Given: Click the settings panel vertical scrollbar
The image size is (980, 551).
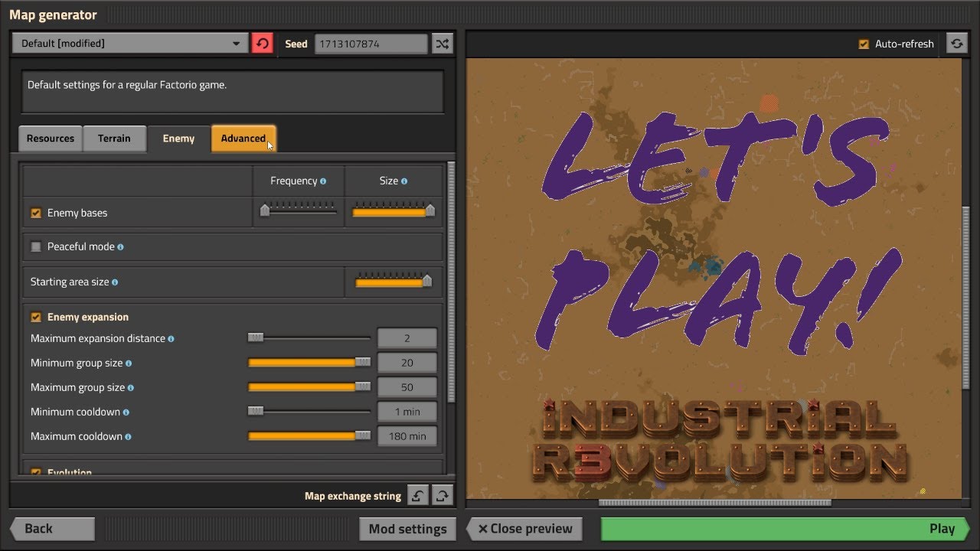Looking at the screenshot, I should coord(451,282).
